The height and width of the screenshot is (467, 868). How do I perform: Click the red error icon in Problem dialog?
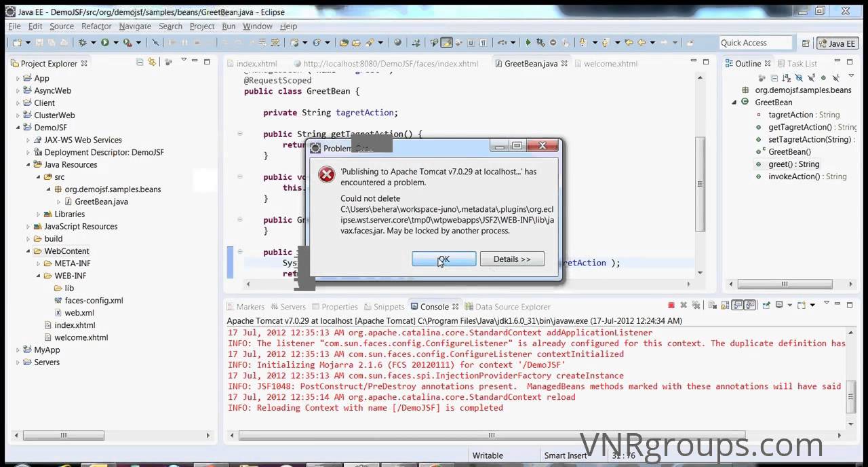pyautogui.click(x=327, y=174)
